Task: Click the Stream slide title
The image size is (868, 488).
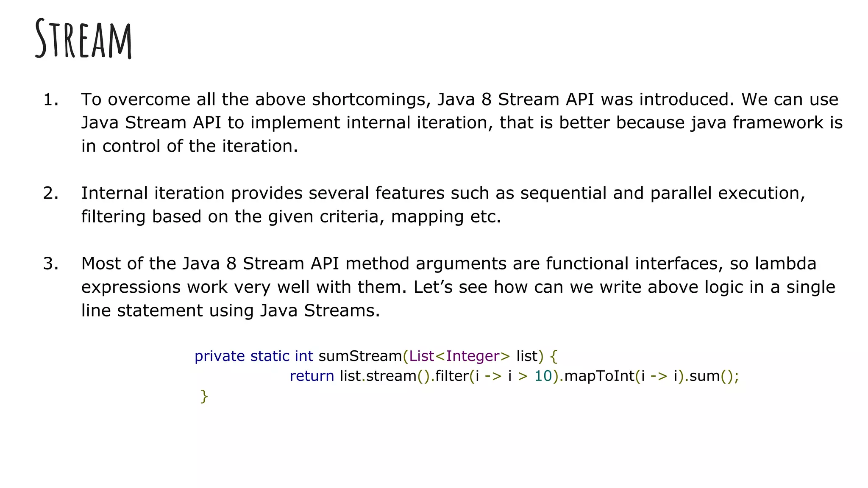Action: tap(83, 39)
